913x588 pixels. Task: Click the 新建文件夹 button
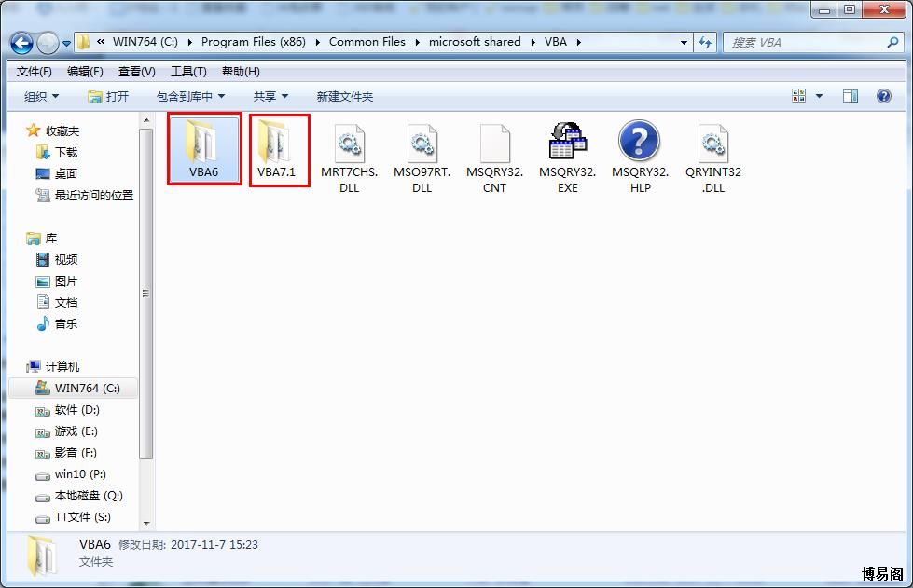click(x=344, y=96)
